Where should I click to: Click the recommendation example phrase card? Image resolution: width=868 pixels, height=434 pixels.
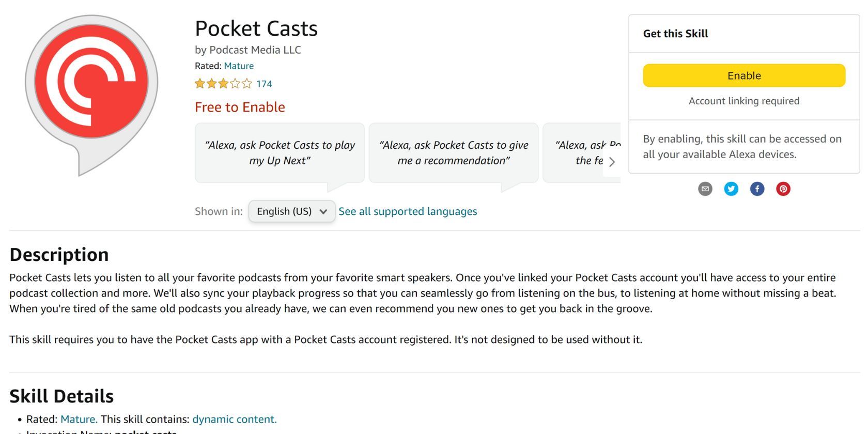453,152
